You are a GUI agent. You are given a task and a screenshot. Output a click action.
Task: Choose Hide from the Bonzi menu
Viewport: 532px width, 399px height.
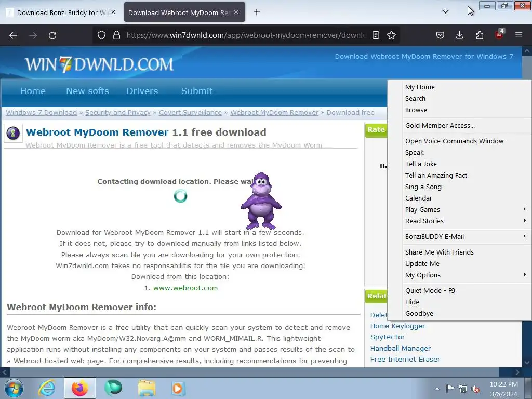412,302
